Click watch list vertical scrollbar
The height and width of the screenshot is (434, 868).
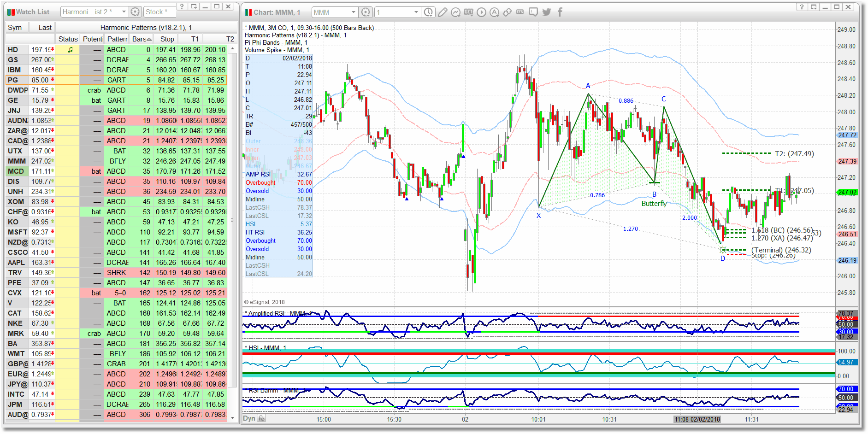tap(233, 233)
